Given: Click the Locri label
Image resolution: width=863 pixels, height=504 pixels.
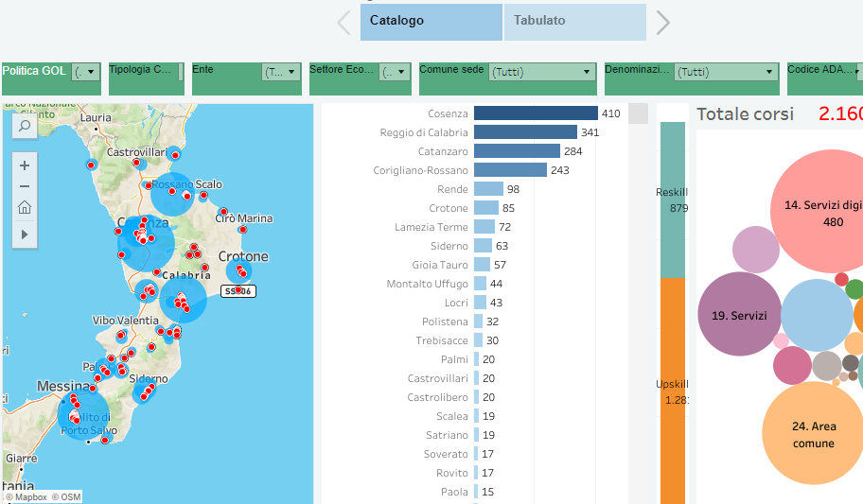Looking at the screenshot, I should (456, 303).
